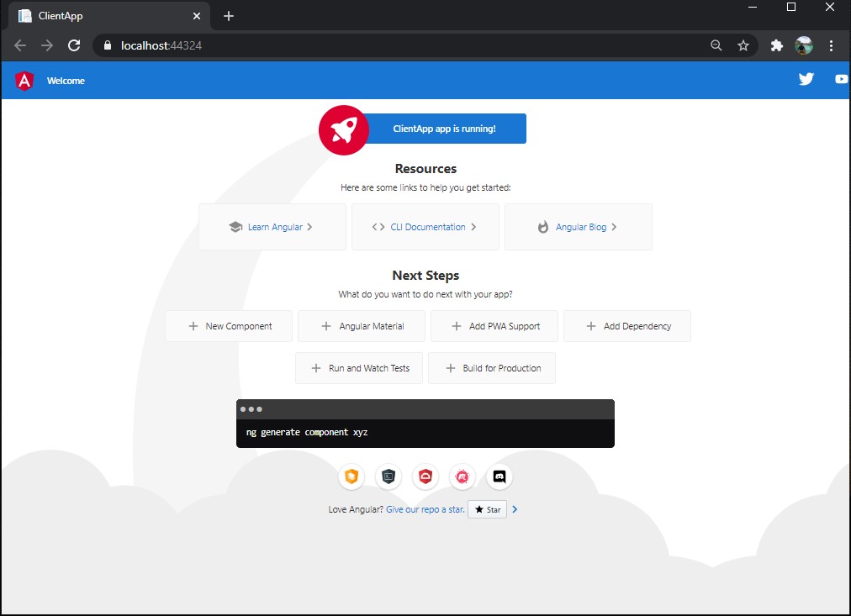Open the Angular Blog card

[579, 227]
